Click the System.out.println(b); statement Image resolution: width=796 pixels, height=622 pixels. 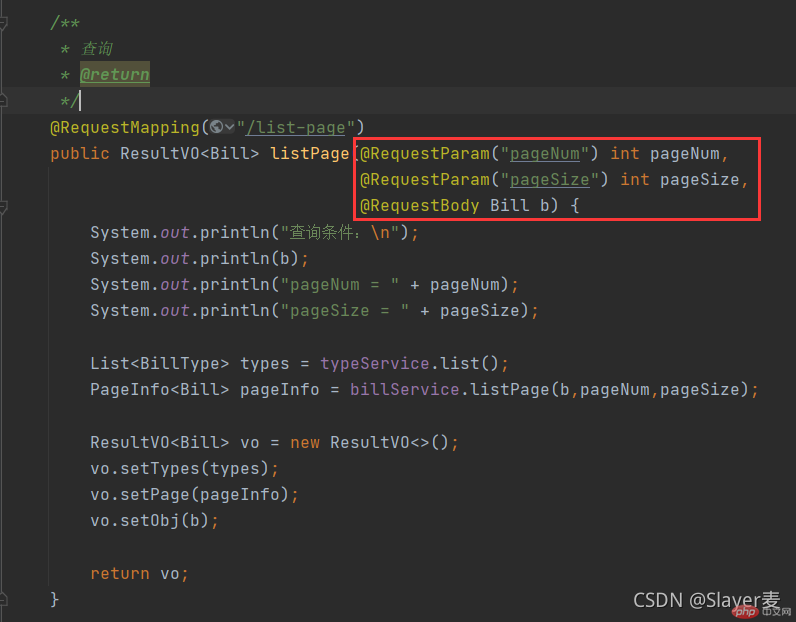pos(199,258)
